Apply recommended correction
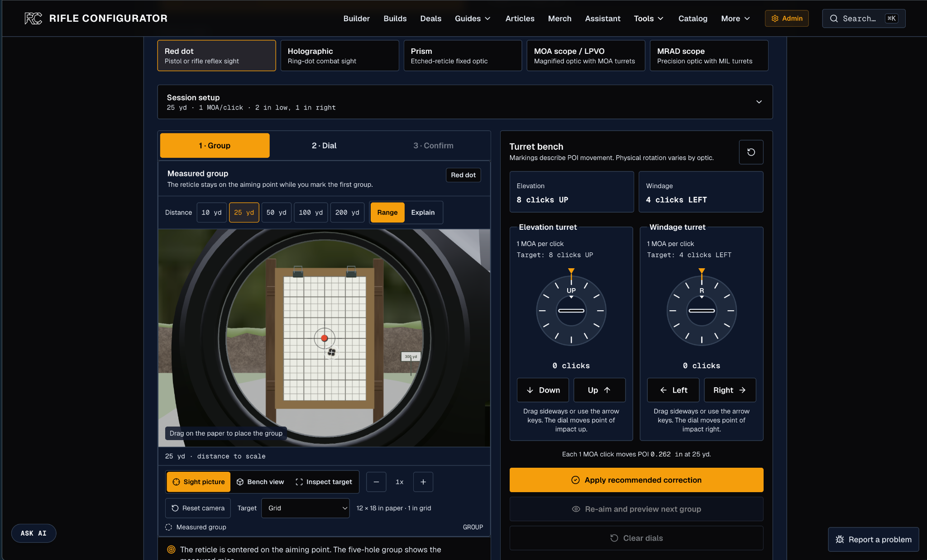The width and height of the screenshot is (927, 560). click(636, 480)
